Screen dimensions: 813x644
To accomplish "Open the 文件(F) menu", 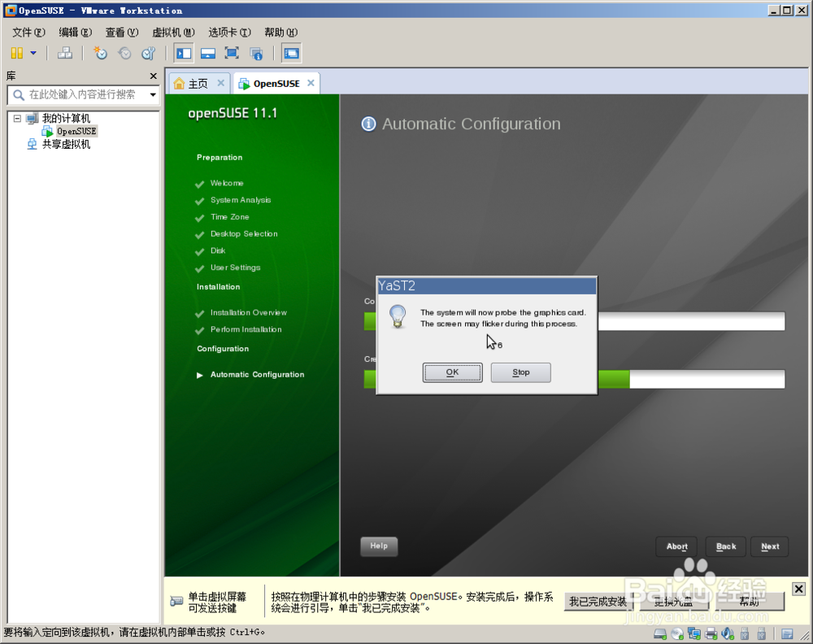I will pos(28,33).
